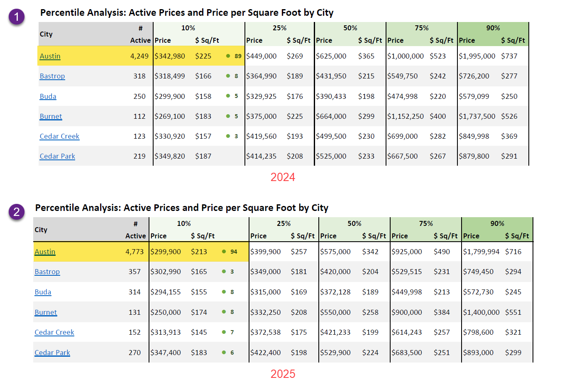The width and height of the screenshot is (567, 392).
Task: Open the Austin link in the 2024 table
Action: tap(50, 56)
